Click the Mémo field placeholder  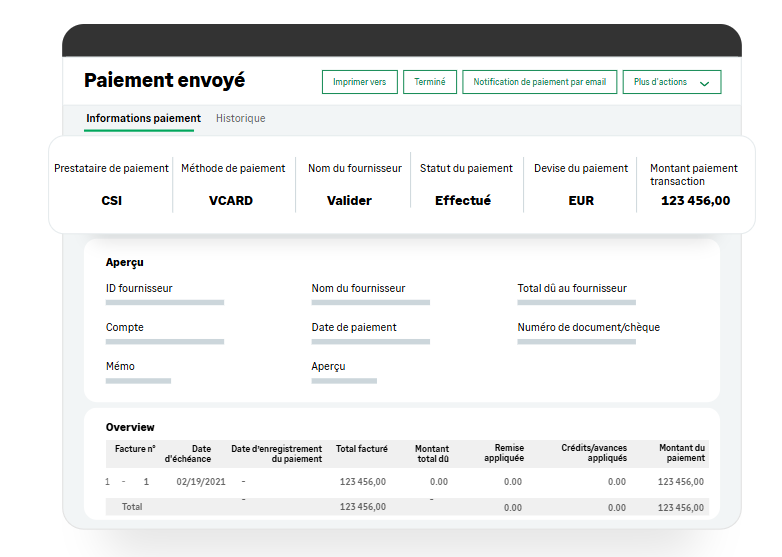[138, 380]
